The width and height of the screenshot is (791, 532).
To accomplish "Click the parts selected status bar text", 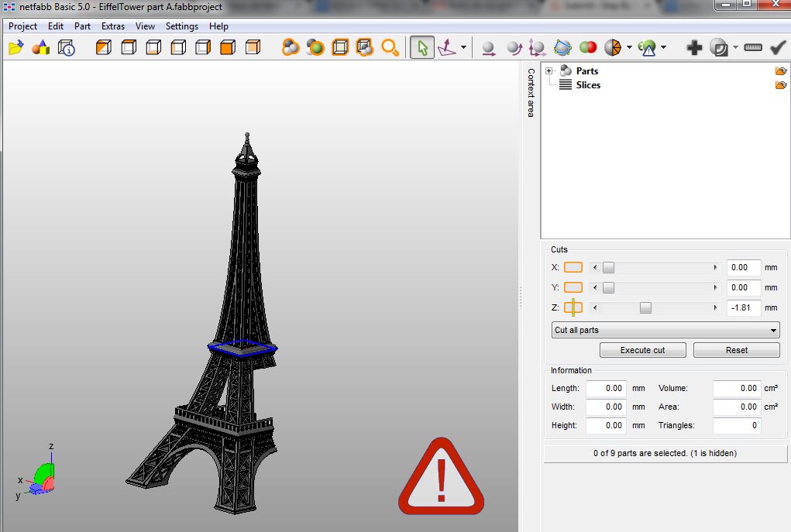I will pos(665,453).
